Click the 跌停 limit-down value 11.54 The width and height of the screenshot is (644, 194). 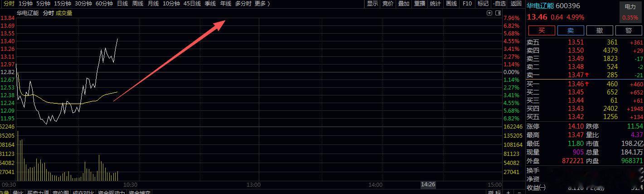click(635, 126)
